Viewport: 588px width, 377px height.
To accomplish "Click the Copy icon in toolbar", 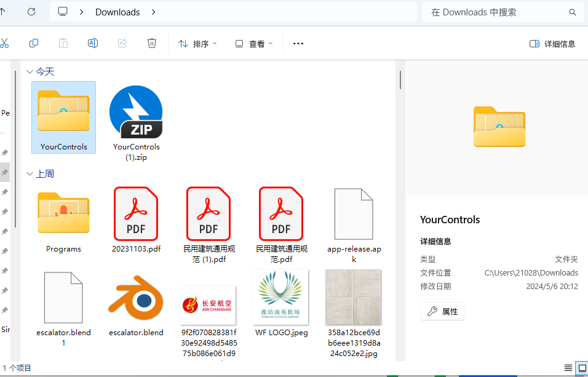I will coord(34,43).
